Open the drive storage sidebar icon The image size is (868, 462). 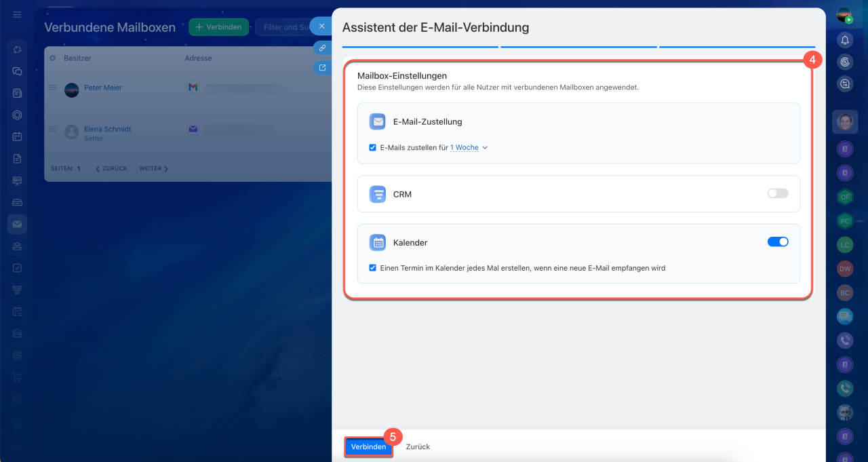18,202
